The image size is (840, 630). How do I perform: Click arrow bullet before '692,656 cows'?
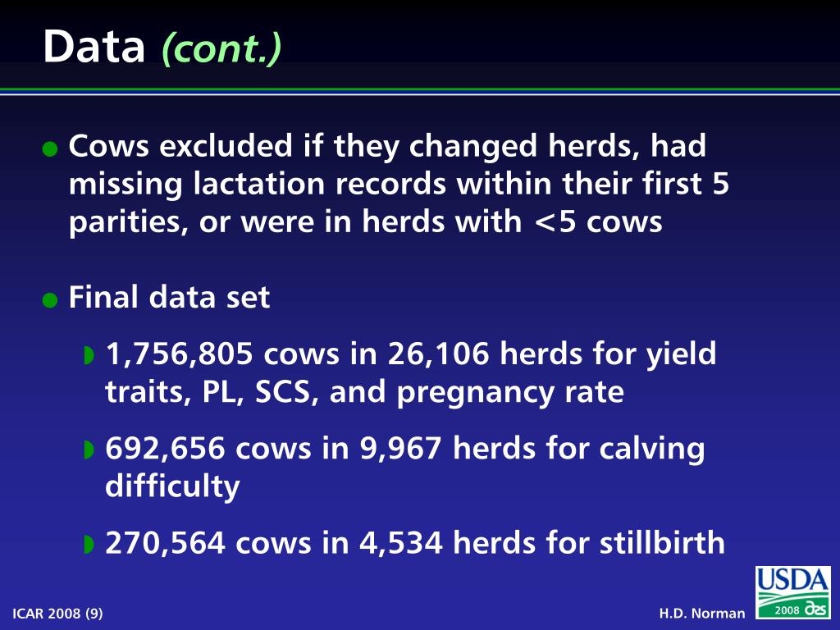tap(89, 450)
